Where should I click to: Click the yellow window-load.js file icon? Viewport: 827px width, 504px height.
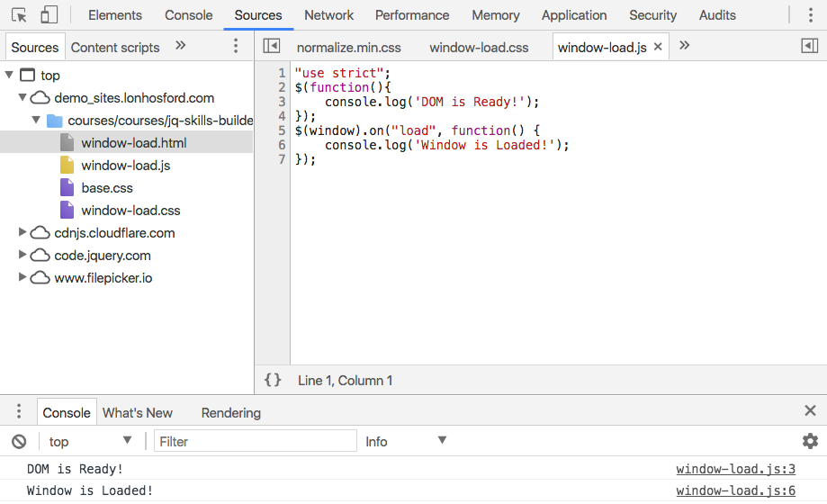(x=67, y=166)
